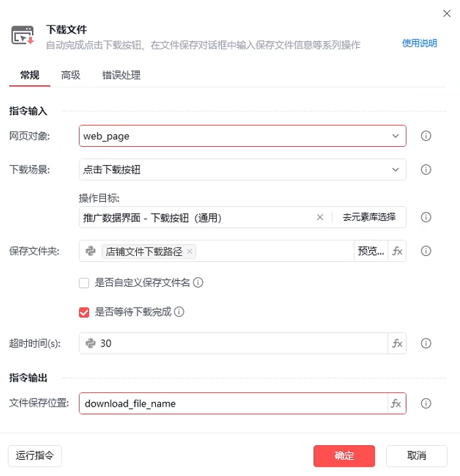Viewport: 460px width, 476px height.
Task: Enable 是否自定义保存文件名 checkbox
Action: 84,283
